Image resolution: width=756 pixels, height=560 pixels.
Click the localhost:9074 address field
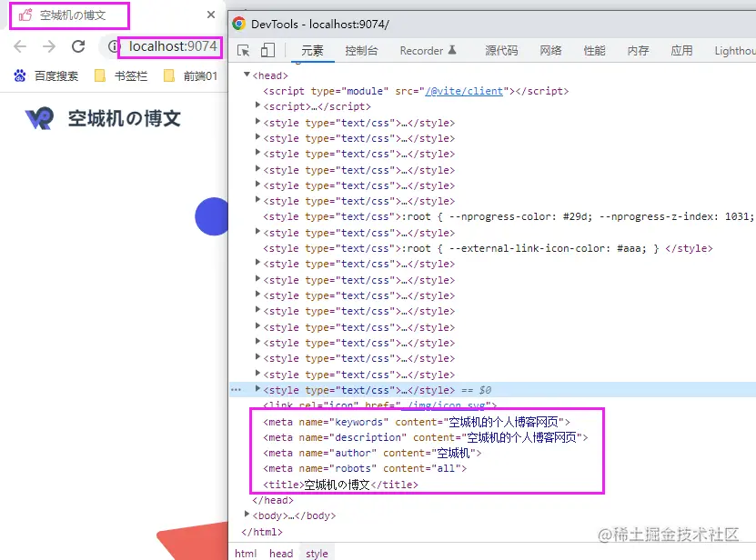point(173,46)
